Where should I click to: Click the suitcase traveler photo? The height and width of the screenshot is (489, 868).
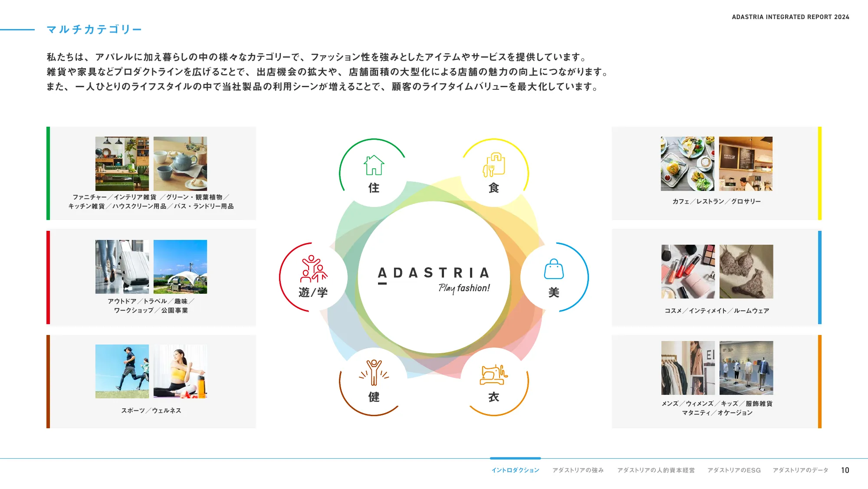pos(122,267)
